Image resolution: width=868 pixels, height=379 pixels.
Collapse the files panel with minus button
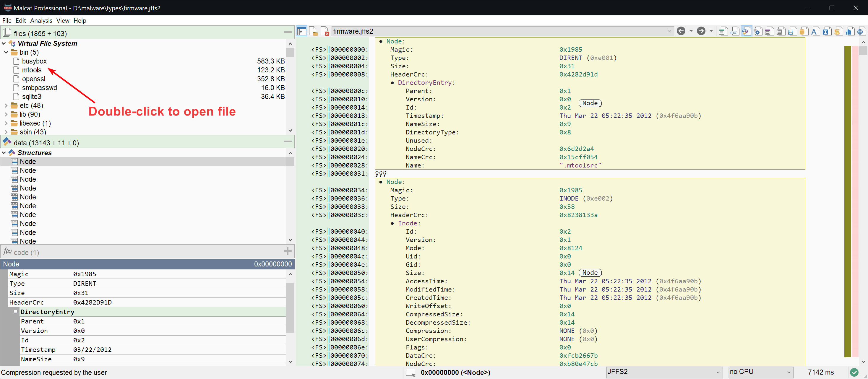coord(288,32)
